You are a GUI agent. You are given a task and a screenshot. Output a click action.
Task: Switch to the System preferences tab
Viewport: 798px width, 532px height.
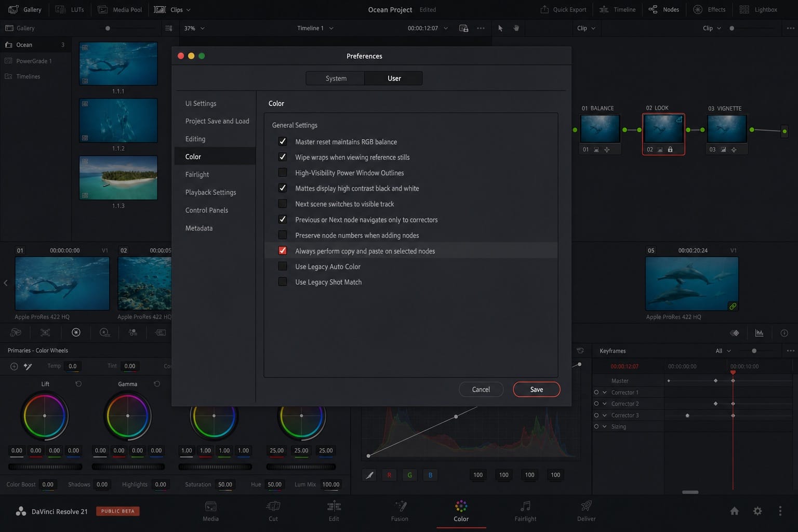coord(336,78)
